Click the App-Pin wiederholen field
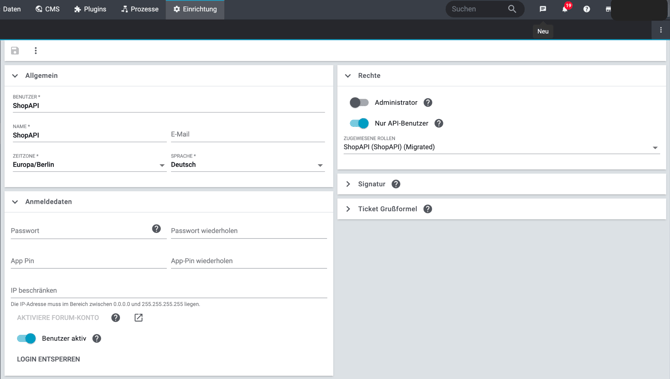Image resolution: width=670 pixels, height=379 pixels. click(x=249, y=261)
